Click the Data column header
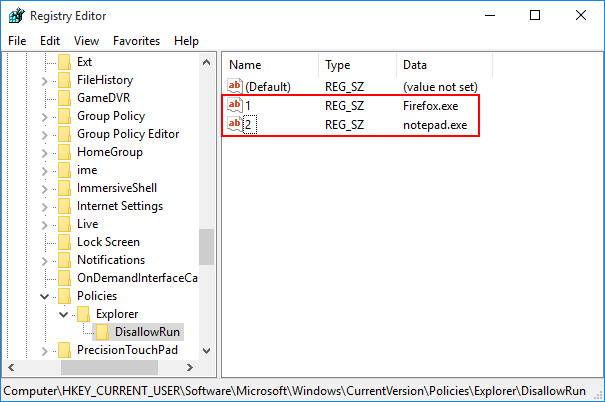Image resolution: width=605 pixels, height=402 pixels. pyautogui.click(x=415, y=65)
